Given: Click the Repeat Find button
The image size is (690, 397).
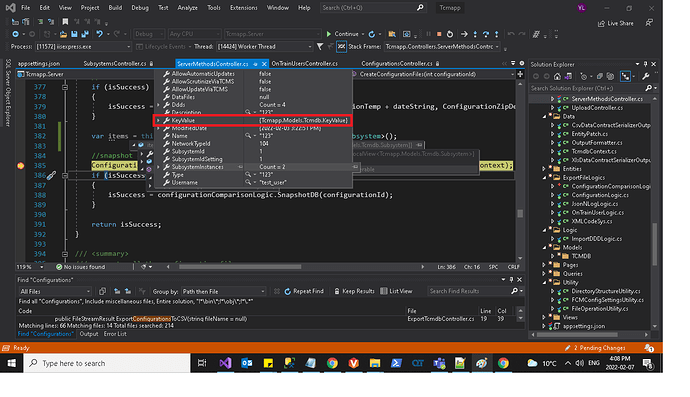Looking at the screenshot, I should [x=304, y=291].
